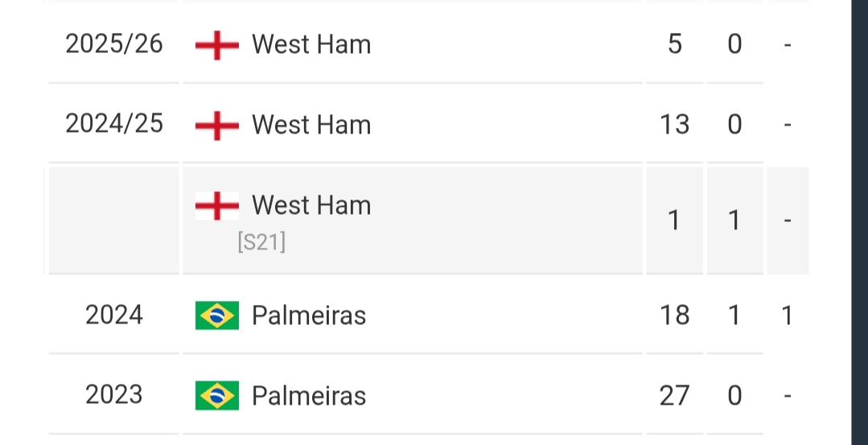Select the 2024 season label
Viewport: 868px width, 445px height.
click(x=114, y=315)
